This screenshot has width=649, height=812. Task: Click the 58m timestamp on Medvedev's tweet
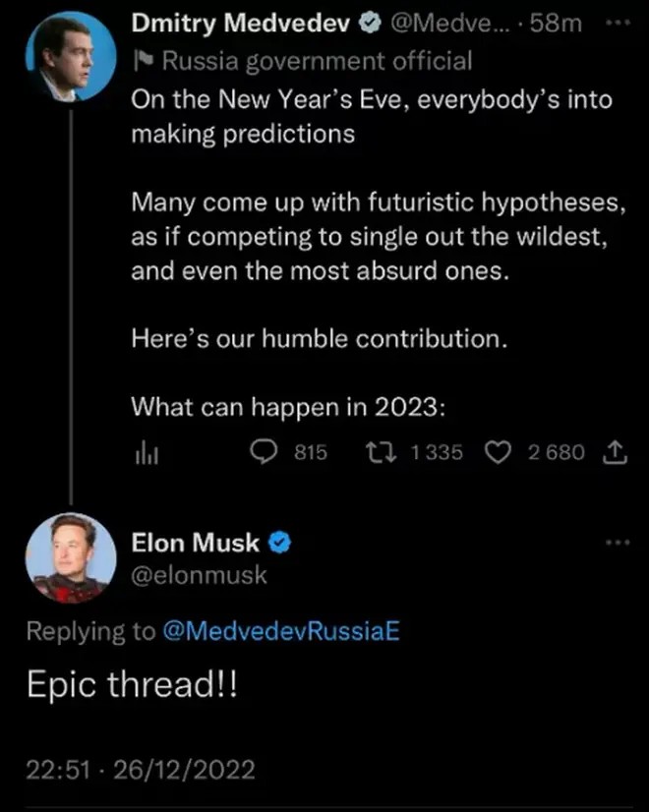[557, 24]
